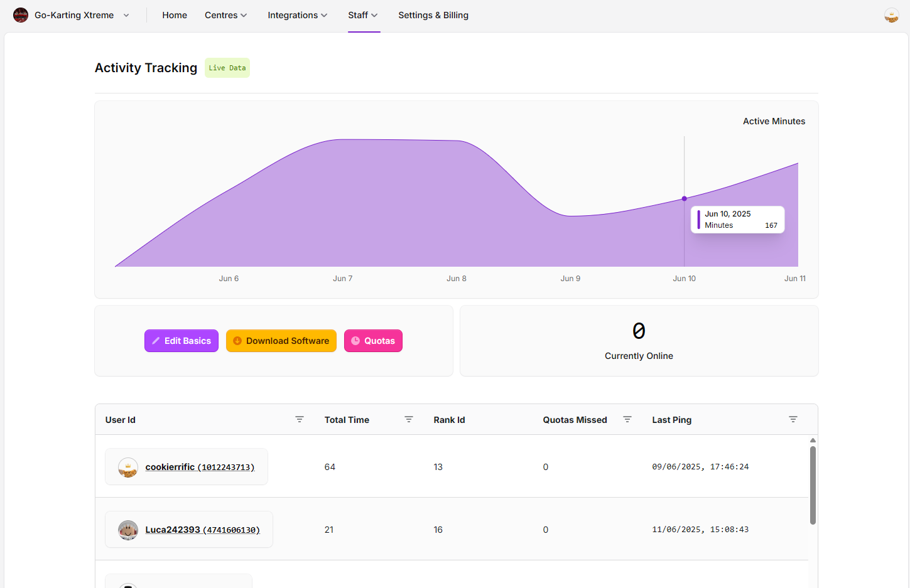The height and width of the screenshot is (588, 910).
Task: Click Luca242393's avatar image
Action: (x=128, y=530)
